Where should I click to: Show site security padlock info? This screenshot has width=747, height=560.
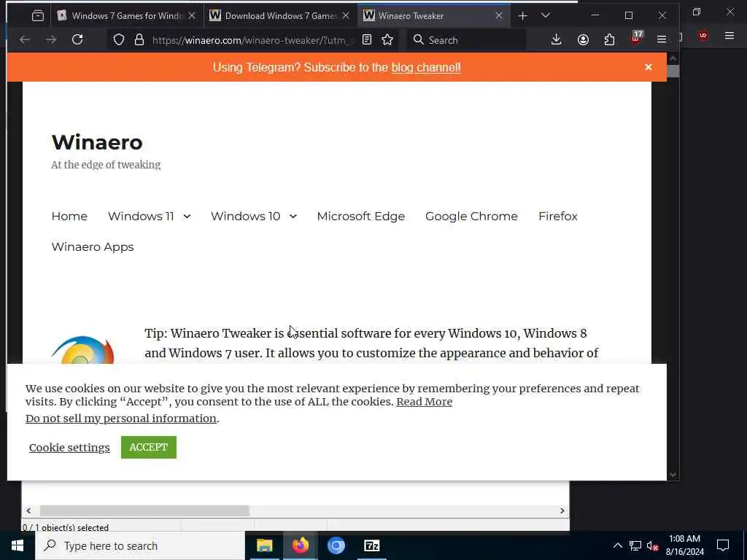[139, 40]
